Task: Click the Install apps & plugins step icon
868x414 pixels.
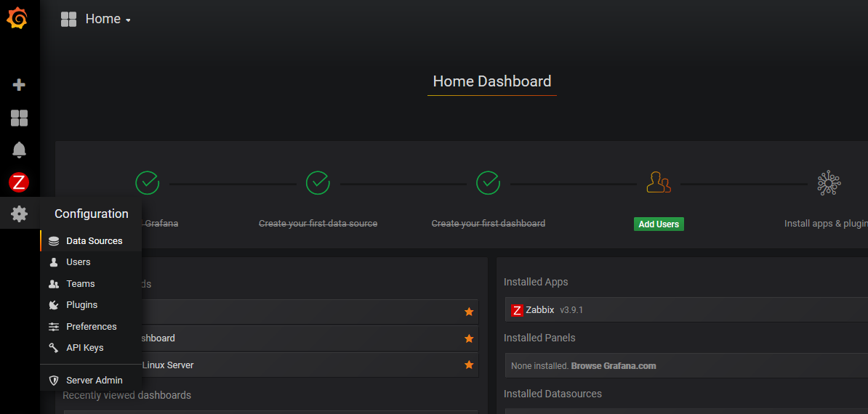Action: tap(829, 183)
